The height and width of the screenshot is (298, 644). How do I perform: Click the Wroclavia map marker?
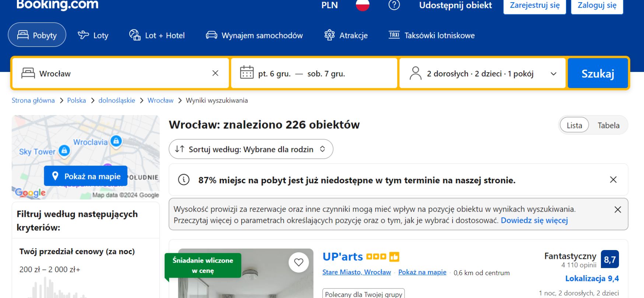[x=116, y=141]
